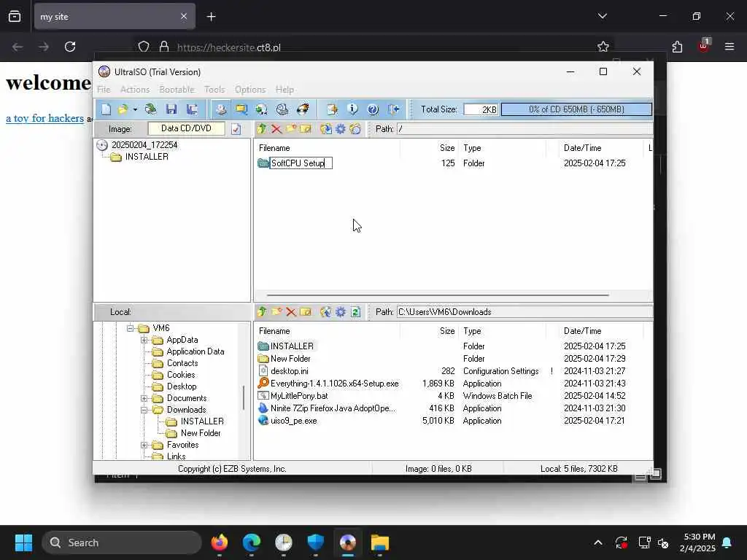Open the Actions menu
The height and width of the screenshot is (560, 747).
135,90
